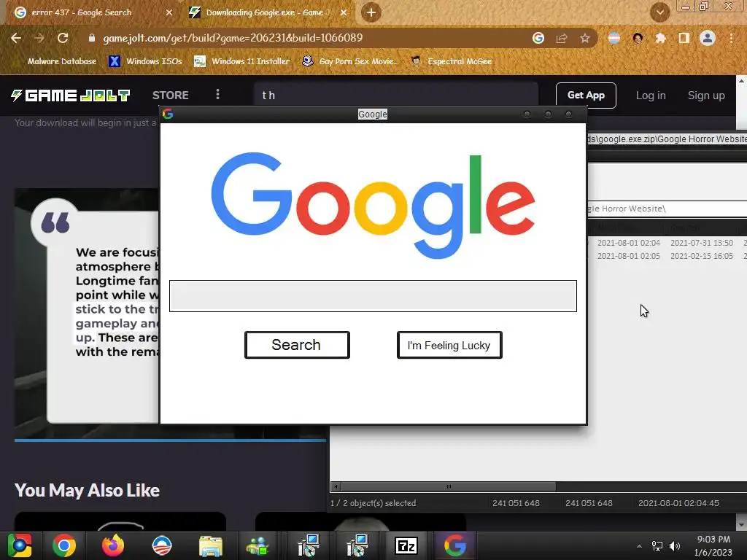Screen dimensions: 747x560
Task: Click the Google window title bar icon
Action: (168, 114)
